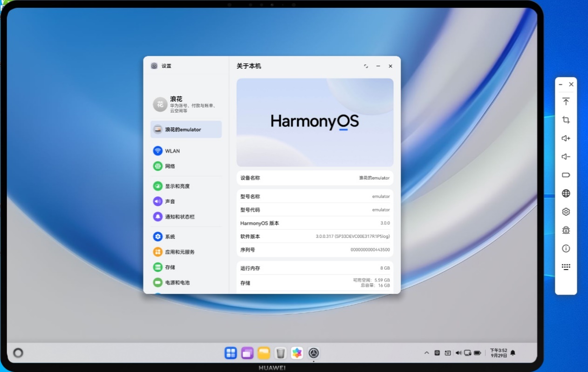Screen dimensions: 588x372
Task: Open the notification bell in tray
Action: point(513,353)
